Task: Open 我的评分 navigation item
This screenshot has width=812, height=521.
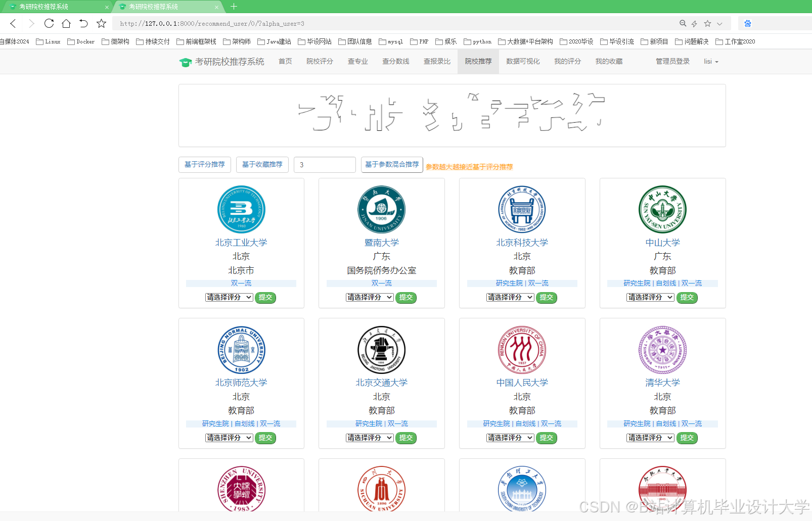Action: [x=567, y=61]
